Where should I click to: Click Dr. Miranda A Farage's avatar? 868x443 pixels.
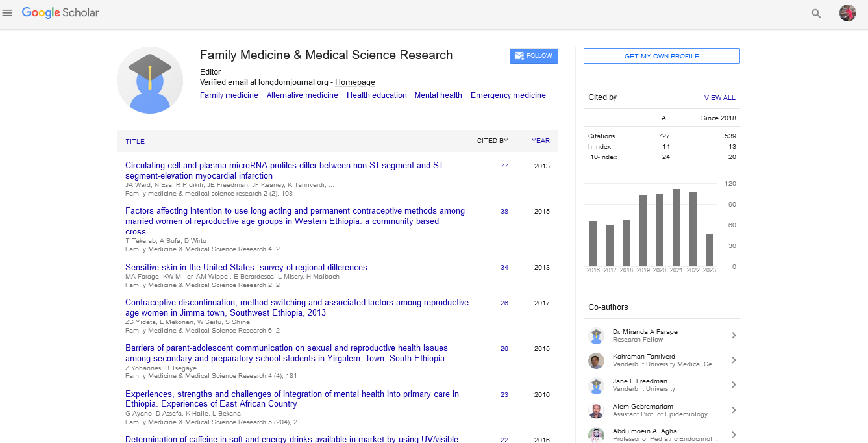(596, 336)
